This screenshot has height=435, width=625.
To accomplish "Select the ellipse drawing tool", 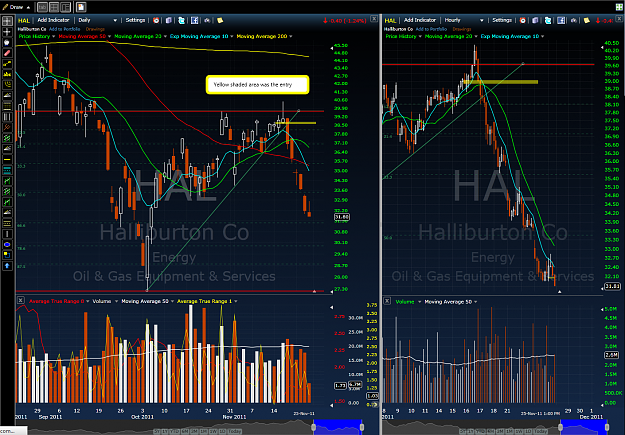I will [7, 244].
